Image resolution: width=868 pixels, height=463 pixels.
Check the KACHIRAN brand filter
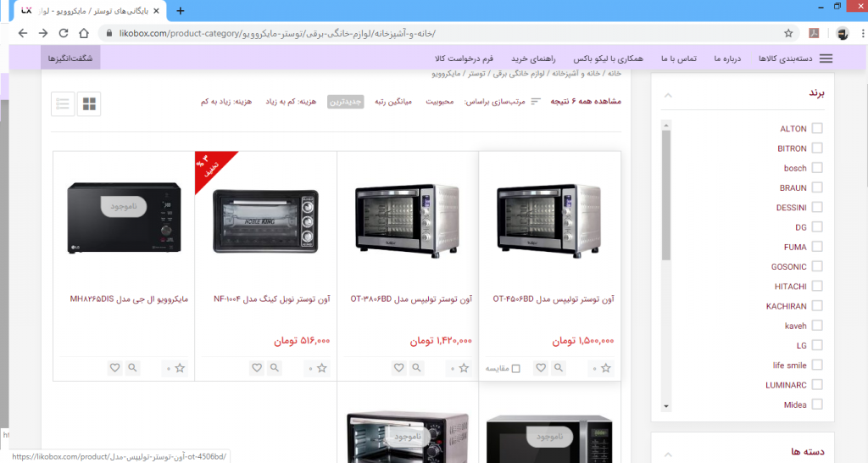click(817, 306)
